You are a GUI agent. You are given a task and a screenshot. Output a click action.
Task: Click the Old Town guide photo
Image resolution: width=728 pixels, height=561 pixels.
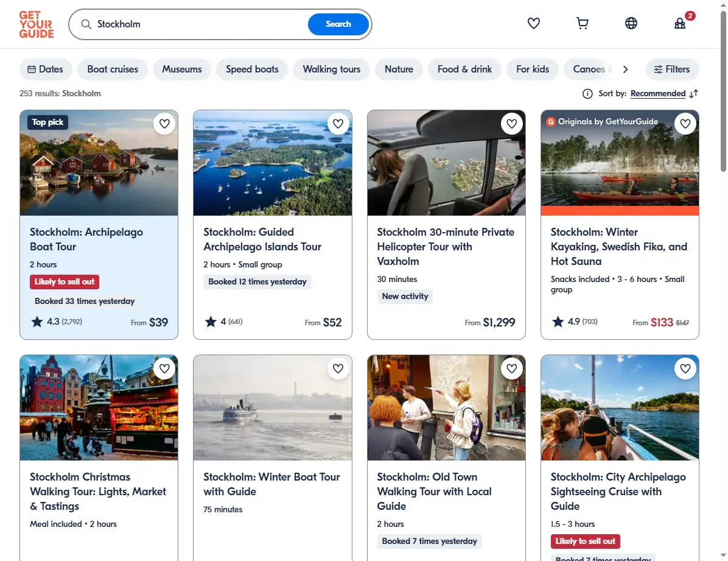point(446,408)
